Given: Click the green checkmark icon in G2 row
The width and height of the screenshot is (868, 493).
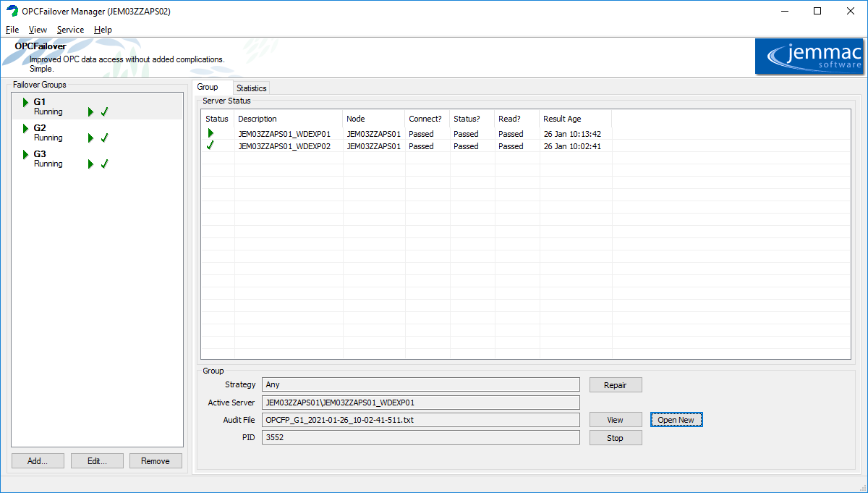Looking at the screenshot, I should [105, 138].
